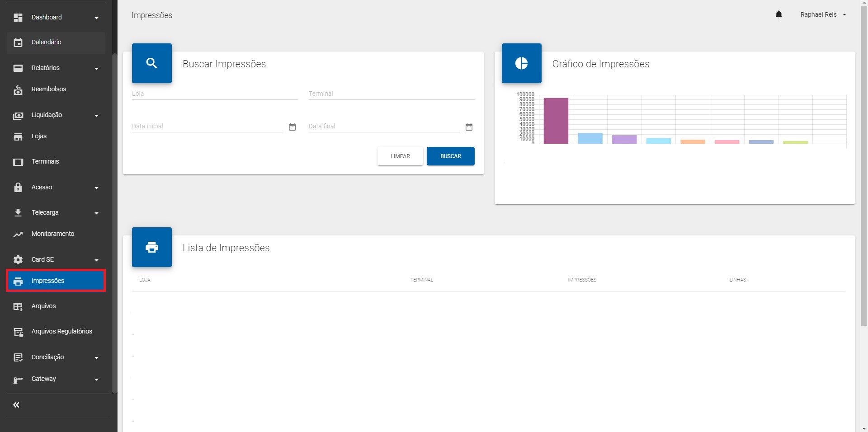The image size is (868, 432).
Task: Click the Monitoramento trend icon
Action: (x=18, y=234)
